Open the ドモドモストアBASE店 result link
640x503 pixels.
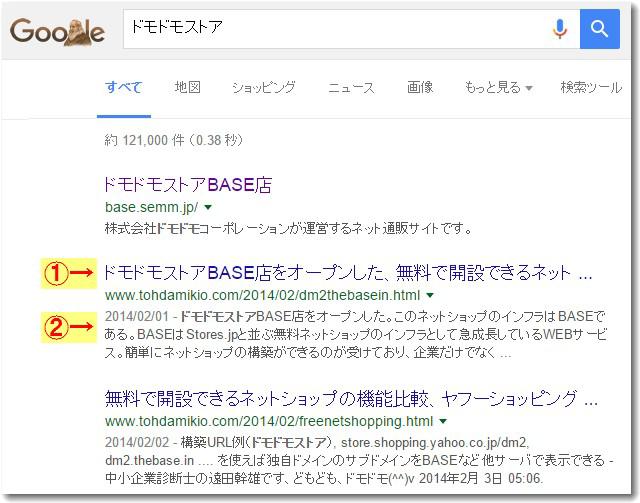(x=188, y=185)
